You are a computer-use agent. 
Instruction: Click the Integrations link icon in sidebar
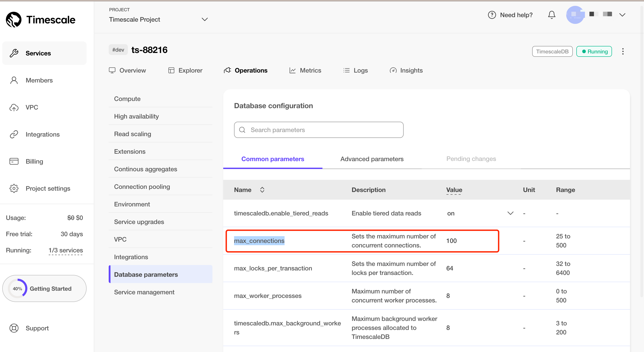(14, 134)
